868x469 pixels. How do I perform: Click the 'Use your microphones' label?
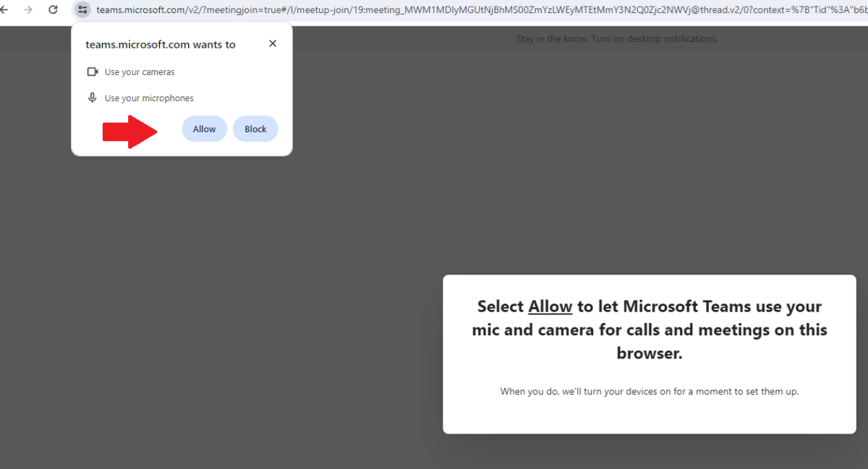coord(149,98)
